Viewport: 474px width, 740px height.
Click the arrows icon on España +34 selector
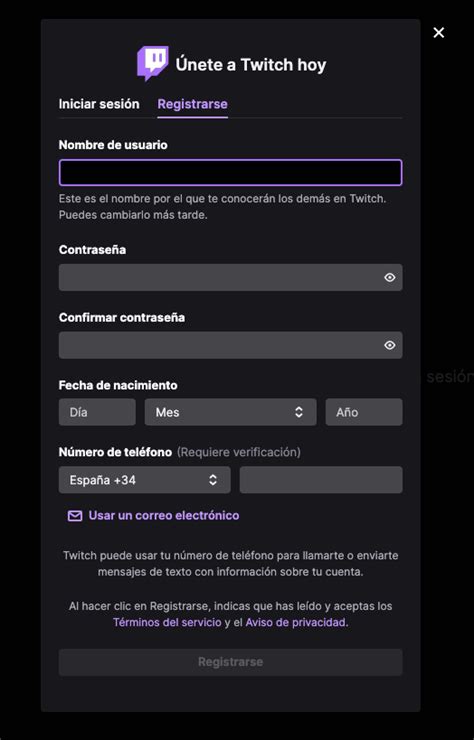[213, 480]
